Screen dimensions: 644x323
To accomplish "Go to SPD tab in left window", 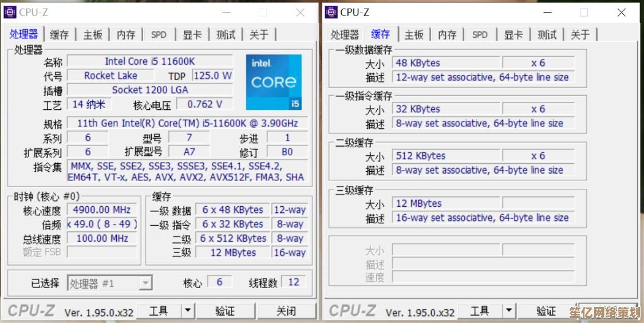I will point(159,34).
